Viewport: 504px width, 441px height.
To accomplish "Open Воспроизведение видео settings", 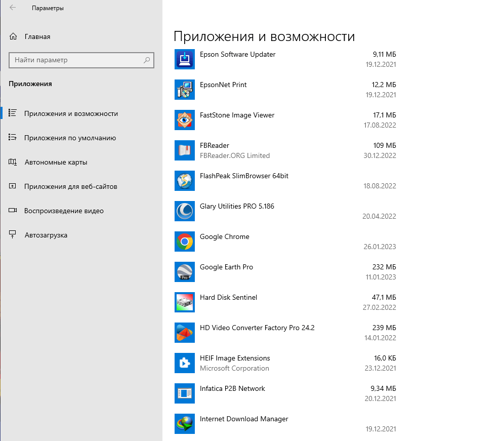I will point(64,211).
